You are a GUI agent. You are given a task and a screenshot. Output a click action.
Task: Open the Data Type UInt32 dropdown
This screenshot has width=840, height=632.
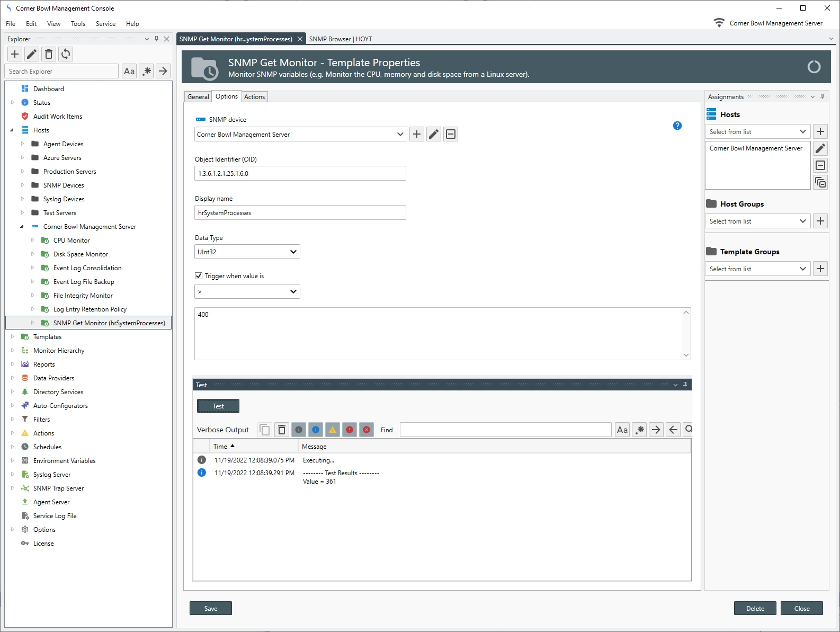(x=247, y=252)
